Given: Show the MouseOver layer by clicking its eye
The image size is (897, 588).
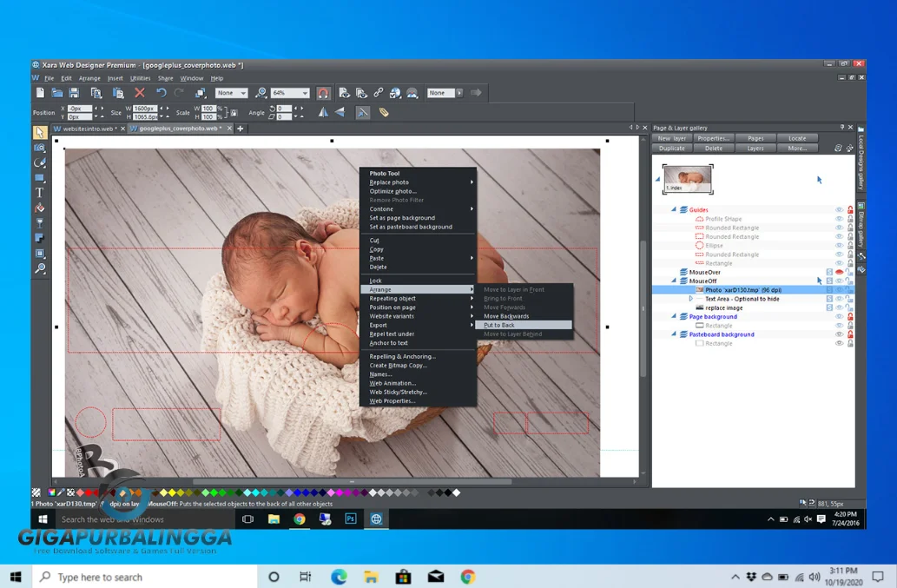Looking at the screenshot, I should tap(838, 272).
